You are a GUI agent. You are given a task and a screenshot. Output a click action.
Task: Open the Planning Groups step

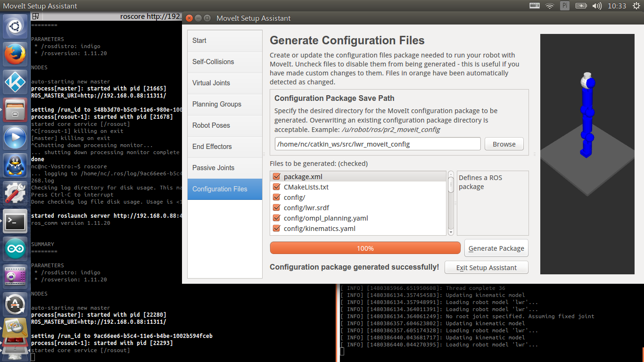(225, 104)
